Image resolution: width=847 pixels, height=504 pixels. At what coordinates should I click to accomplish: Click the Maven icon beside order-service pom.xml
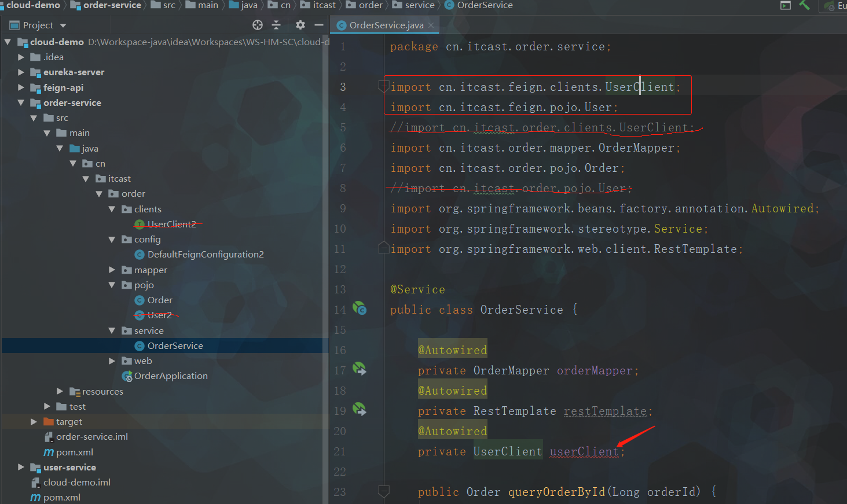(x=49, y=453)
